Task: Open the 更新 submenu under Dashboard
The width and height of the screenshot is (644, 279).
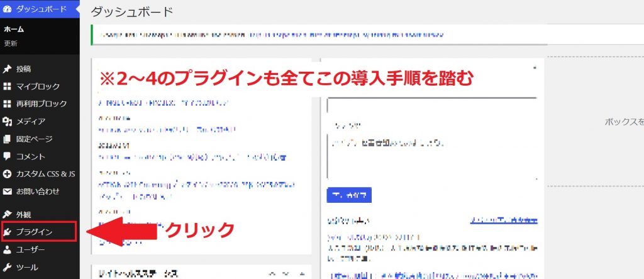Action: (x=11, y=43)
